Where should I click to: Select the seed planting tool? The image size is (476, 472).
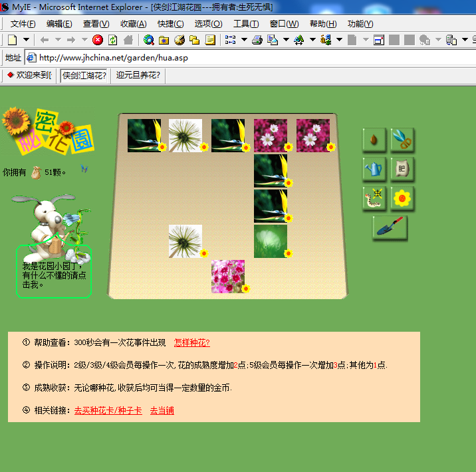(x=374, y=140)
